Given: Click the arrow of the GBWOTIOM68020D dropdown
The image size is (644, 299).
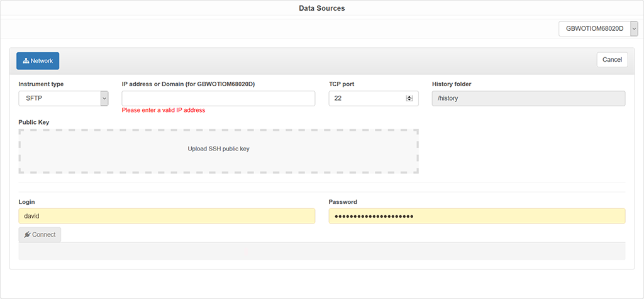Looking at the screenshot, I should click(x=633, y=29).
